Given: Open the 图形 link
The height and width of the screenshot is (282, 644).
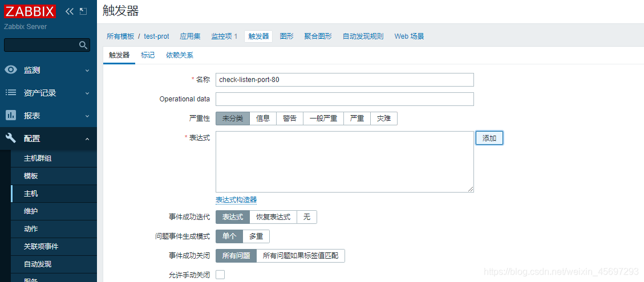Looking at the screenshot, I should pos(287,36).
